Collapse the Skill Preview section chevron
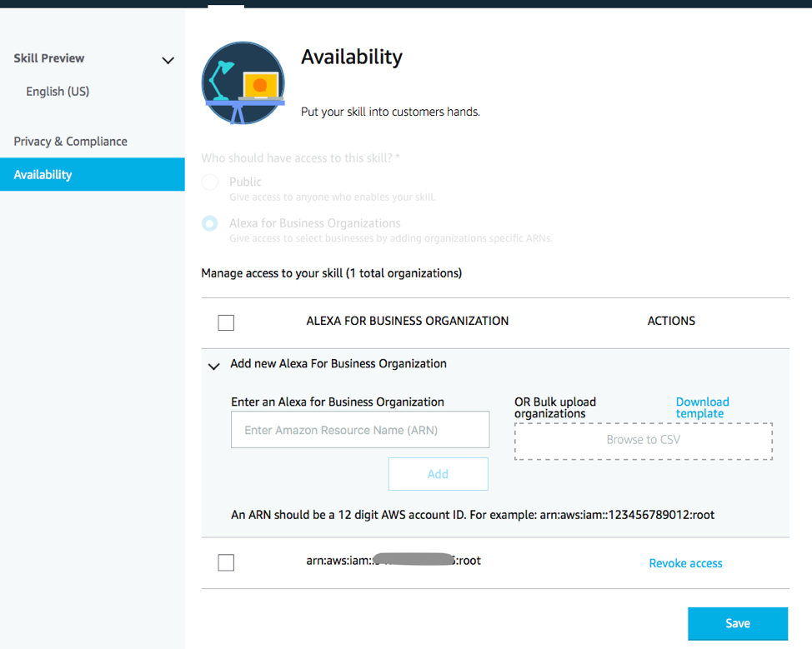The image size is (812, 649). (x=168, y=60)
